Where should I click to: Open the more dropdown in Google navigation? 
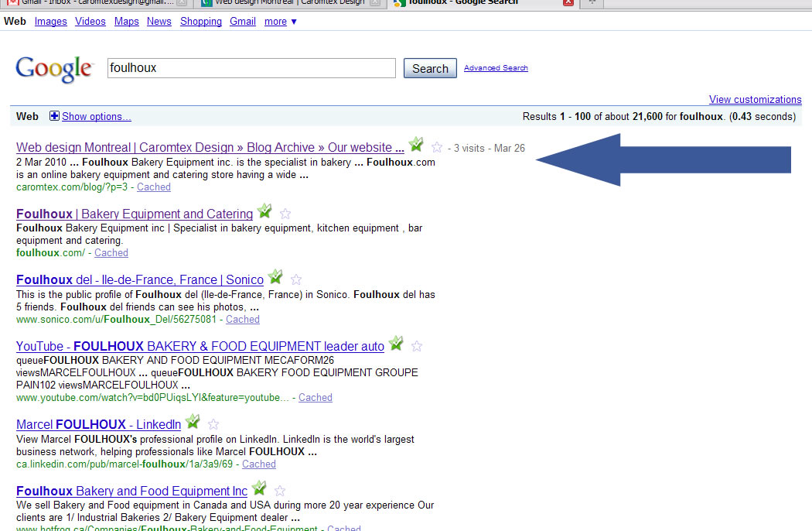[280, 22]
